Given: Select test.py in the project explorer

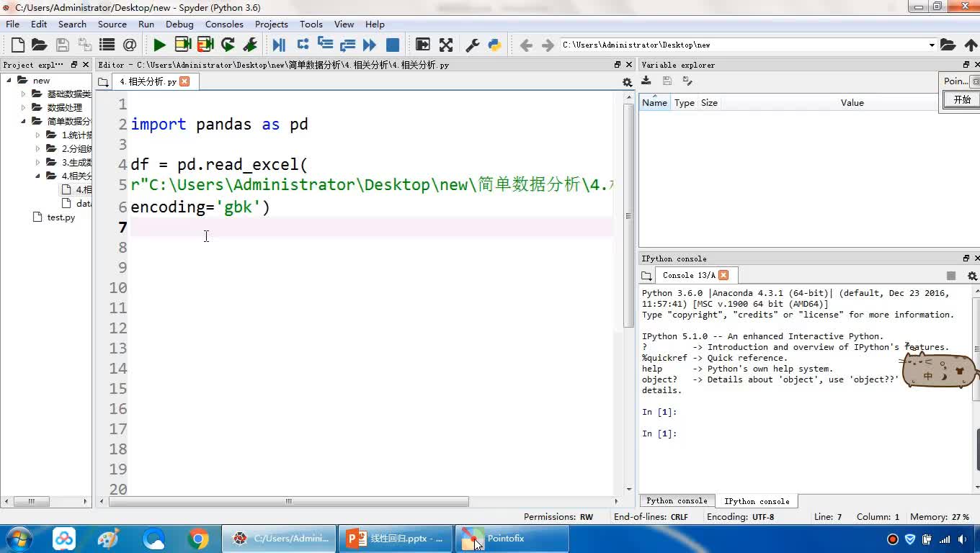Looking at the screenshot, I should pos(61,217).
